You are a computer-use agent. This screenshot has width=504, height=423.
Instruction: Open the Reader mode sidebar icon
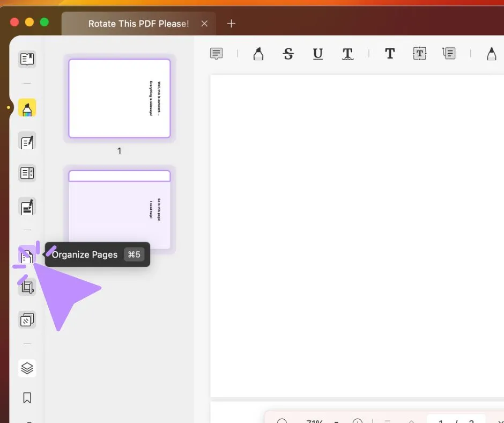27,59
